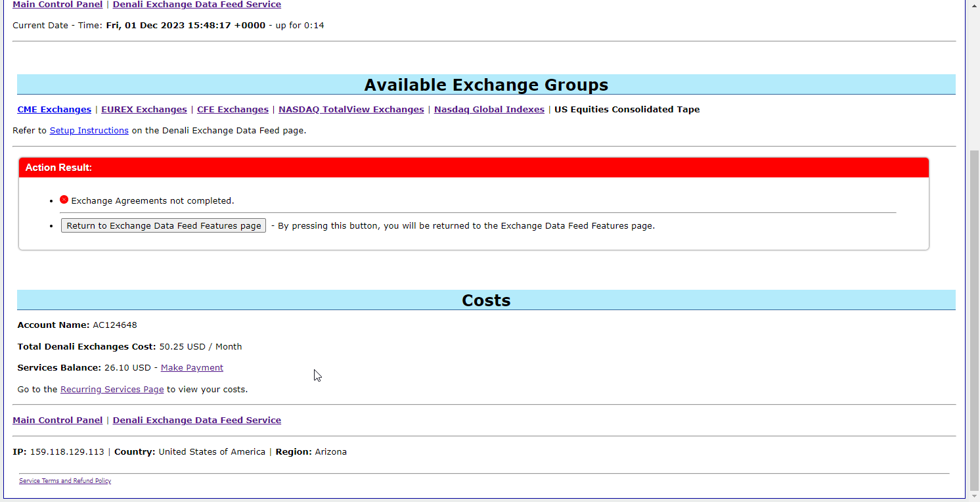Open the top Main Control Panel link
Viewport: 980px width, 502px height.
click(58, 5)
